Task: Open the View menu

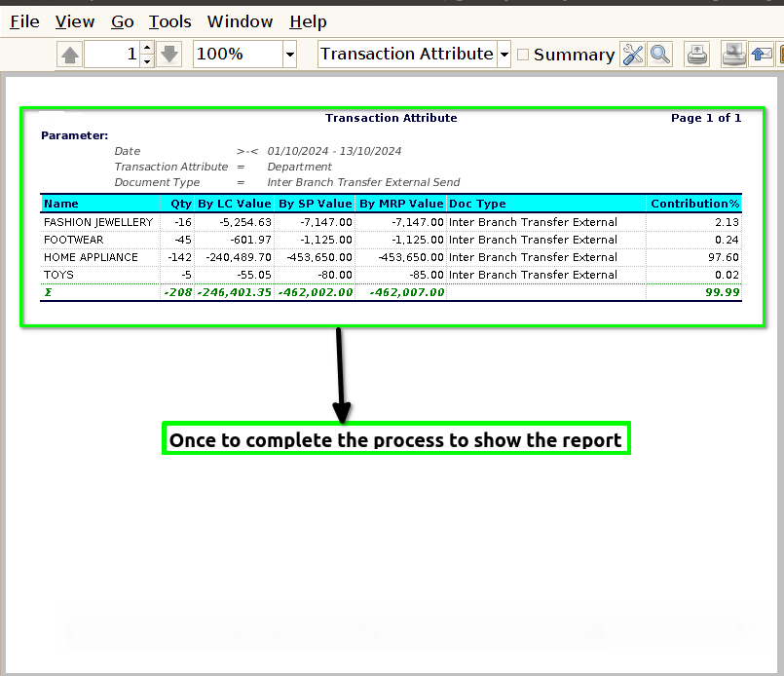Action: [74, 22]
